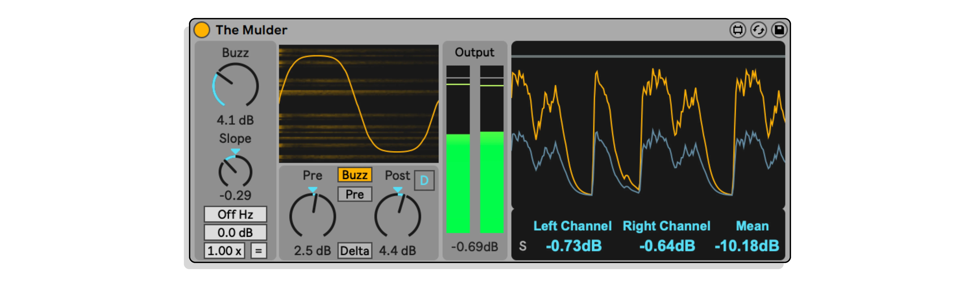Click the Mean label
Image resolution: width=980 pixels, height=281 pixels.
click(x=752, y=226)
